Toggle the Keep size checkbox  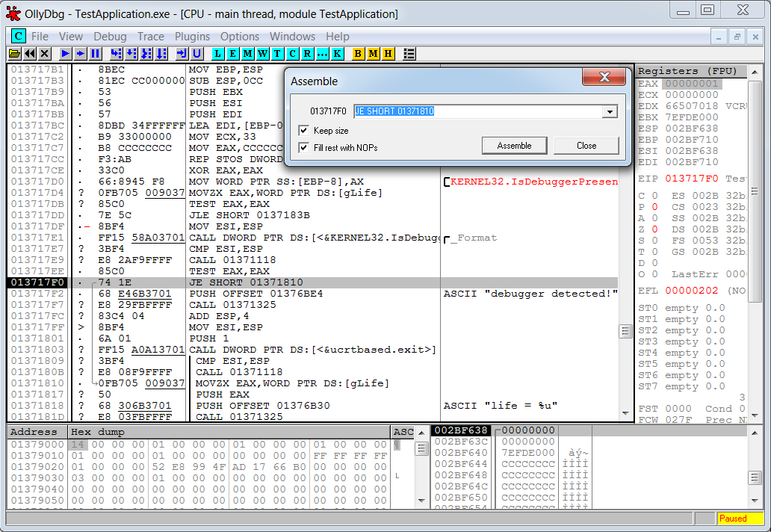point(303,131)
